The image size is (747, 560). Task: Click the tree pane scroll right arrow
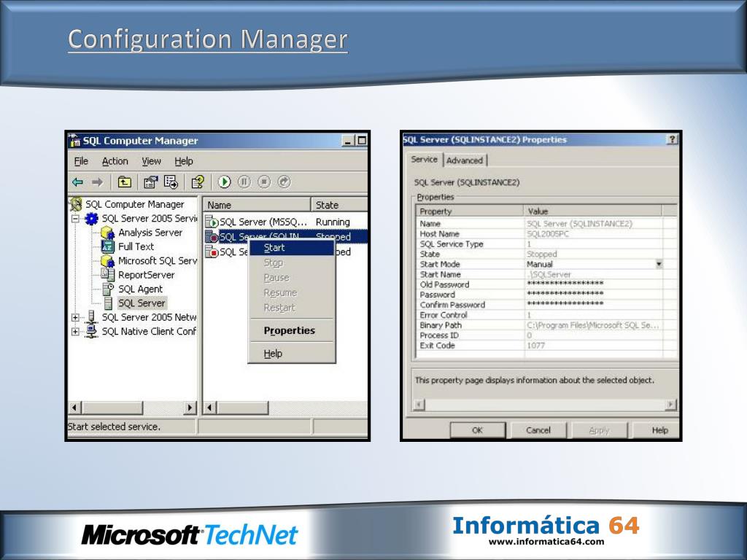pyautogui.click(x=190, y=408)
